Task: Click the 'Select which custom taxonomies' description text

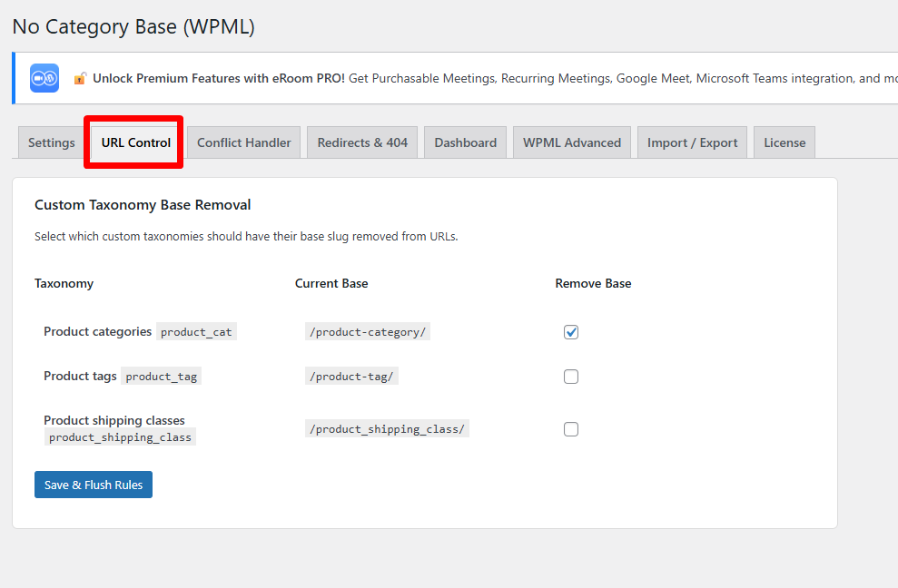Action: pos(246,237)
